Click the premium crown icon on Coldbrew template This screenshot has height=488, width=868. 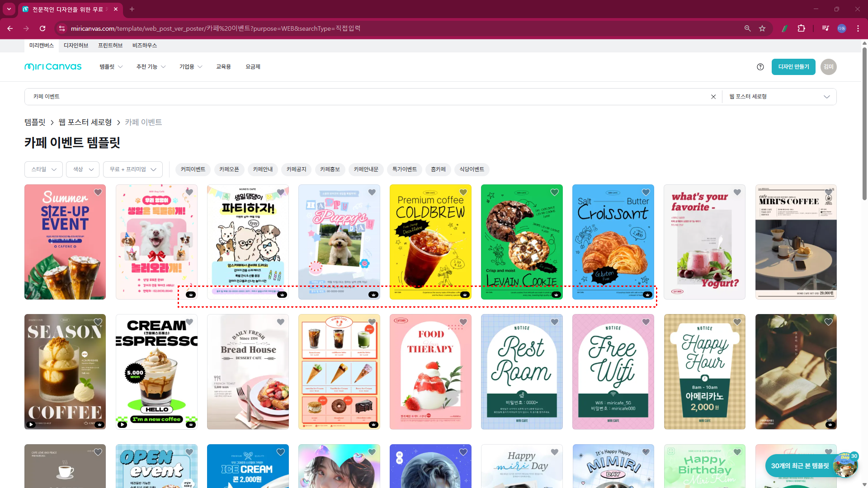pos(465,295)
